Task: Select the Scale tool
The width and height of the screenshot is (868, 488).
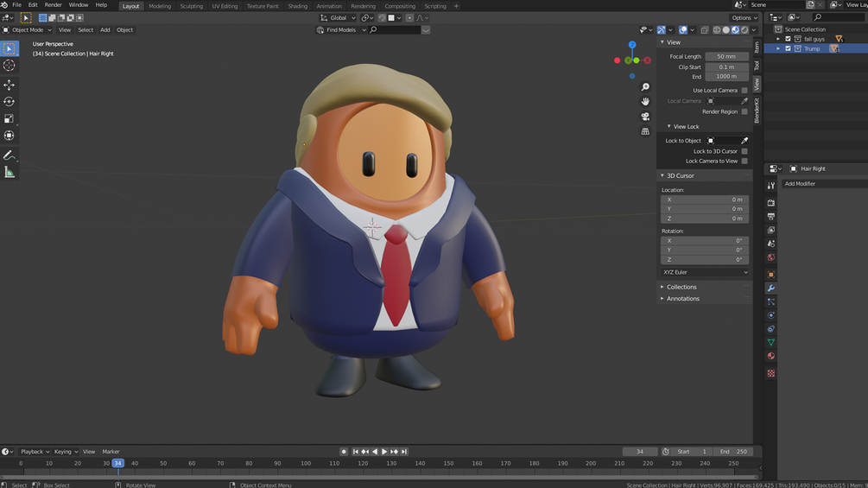Action: point(9,118)
